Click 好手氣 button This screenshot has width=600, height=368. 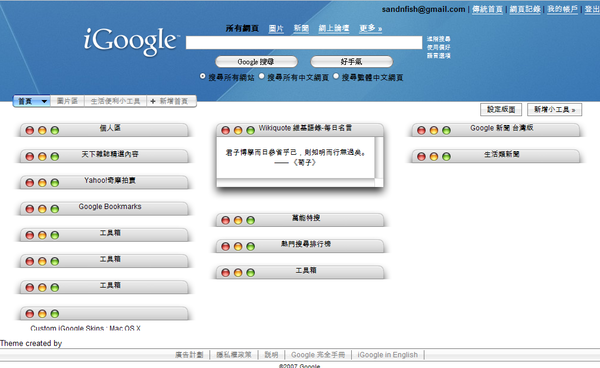point(352,62)
